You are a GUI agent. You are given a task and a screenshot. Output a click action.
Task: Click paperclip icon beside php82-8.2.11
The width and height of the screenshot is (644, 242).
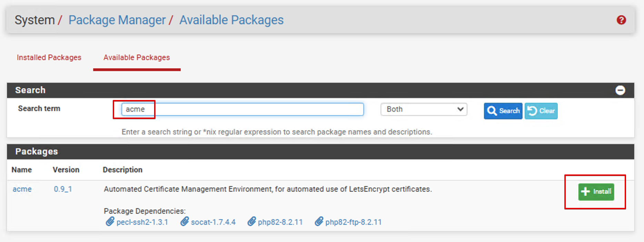coord(251,222)
